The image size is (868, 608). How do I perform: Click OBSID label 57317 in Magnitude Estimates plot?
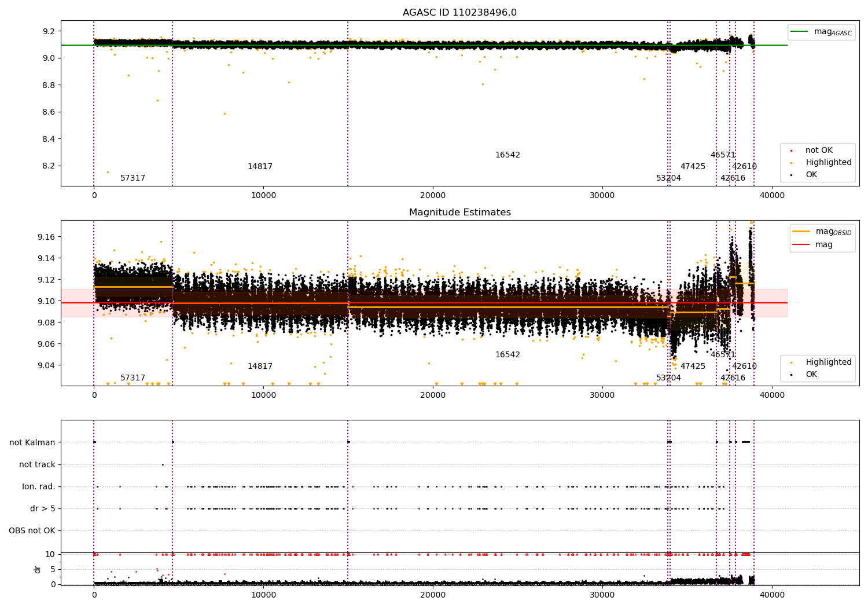[133, 378]
